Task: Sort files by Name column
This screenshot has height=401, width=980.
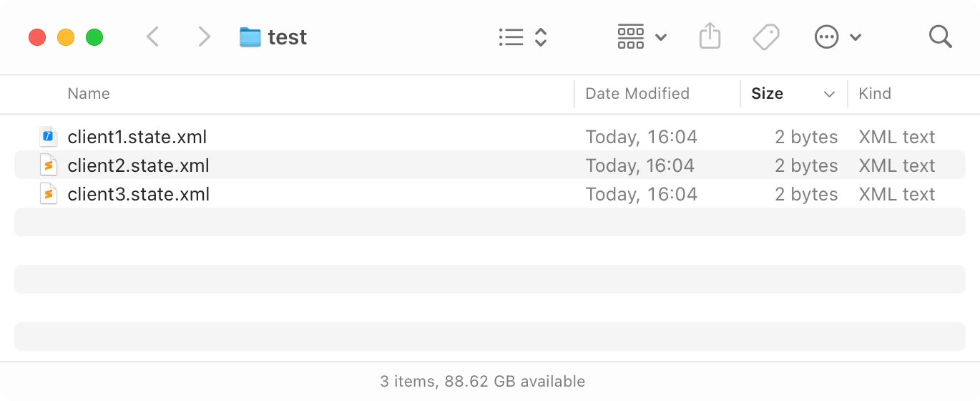Action: [x=89, y=94]
